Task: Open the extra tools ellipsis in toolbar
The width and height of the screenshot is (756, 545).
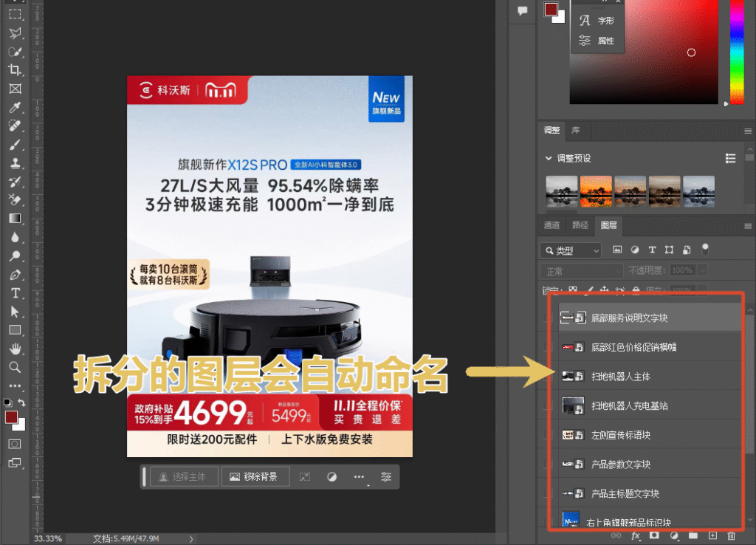Action: [15, 385]
